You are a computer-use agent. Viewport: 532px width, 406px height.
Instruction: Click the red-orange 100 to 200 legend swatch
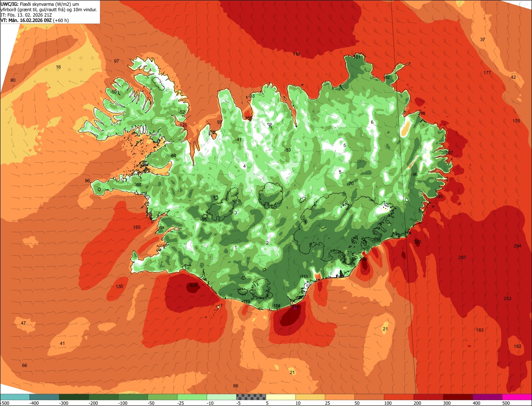point(399,397)
